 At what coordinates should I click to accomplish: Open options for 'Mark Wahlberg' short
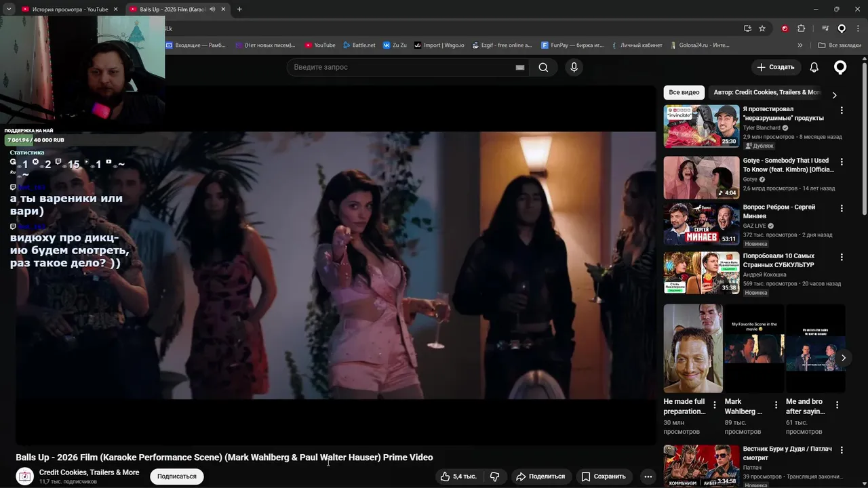(776, 405)
